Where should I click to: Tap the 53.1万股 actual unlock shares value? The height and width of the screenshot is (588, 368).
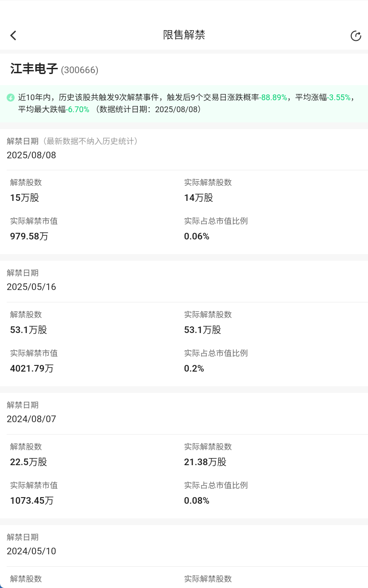[x=203, y=330]
